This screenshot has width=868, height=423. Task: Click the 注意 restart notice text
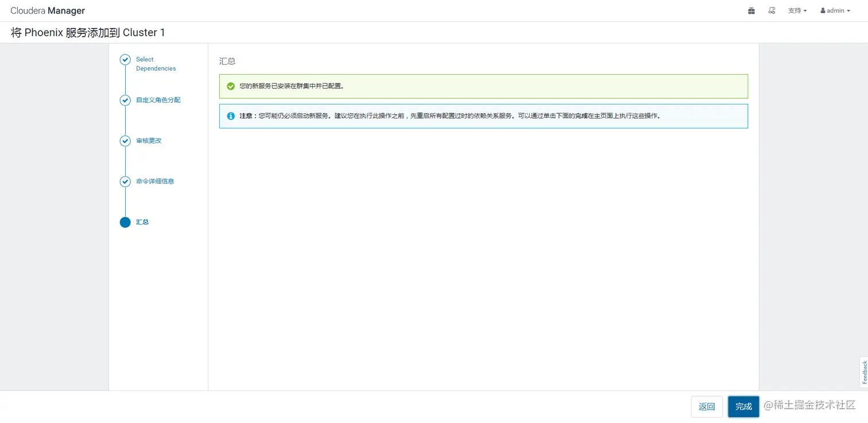(x=451, y=116)
